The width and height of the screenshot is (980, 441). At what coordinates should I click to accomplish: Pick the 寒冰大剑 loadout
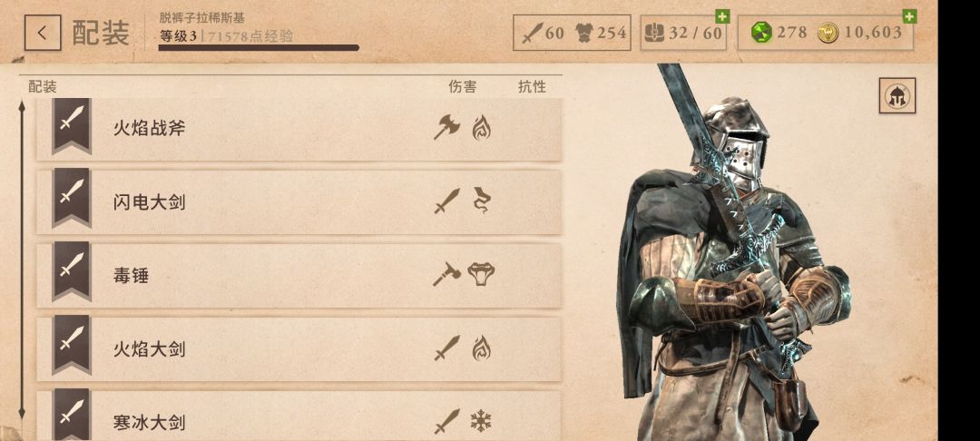(299, 416)
